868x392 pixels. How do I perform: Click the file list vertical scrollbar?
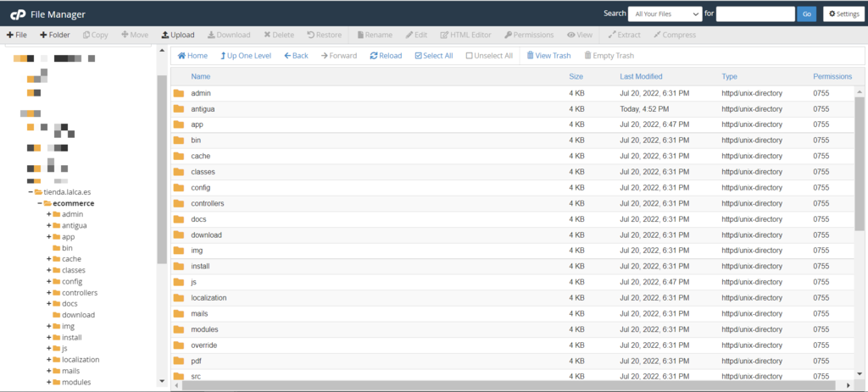(860, 163)
